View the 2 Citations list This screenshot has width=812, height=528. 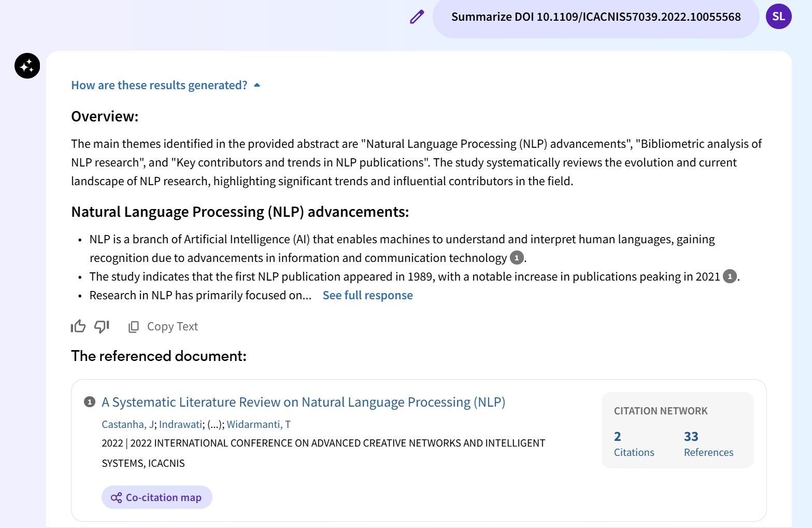pyautogui.click(x=634, y=444)
